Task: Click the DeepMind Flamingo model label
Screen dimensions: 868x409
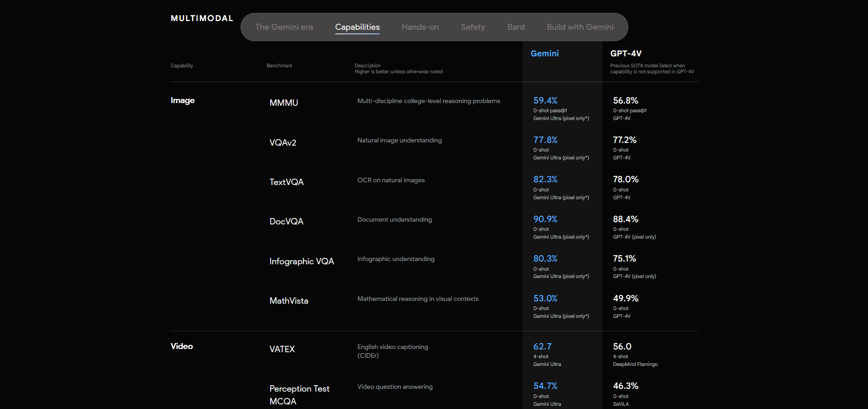Action: pyautogui.click(x=635, y=364)
